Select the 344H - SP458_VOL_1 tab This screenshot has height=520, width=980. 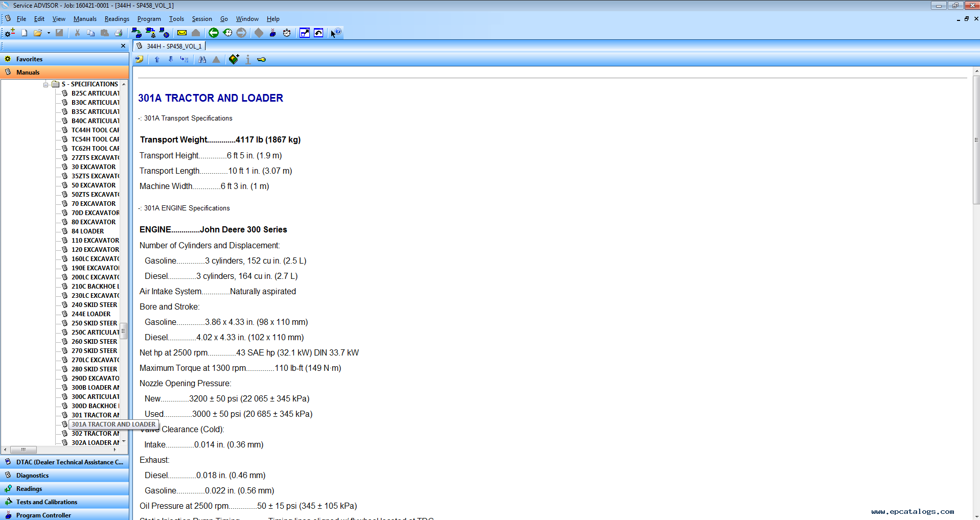point(173,46)
